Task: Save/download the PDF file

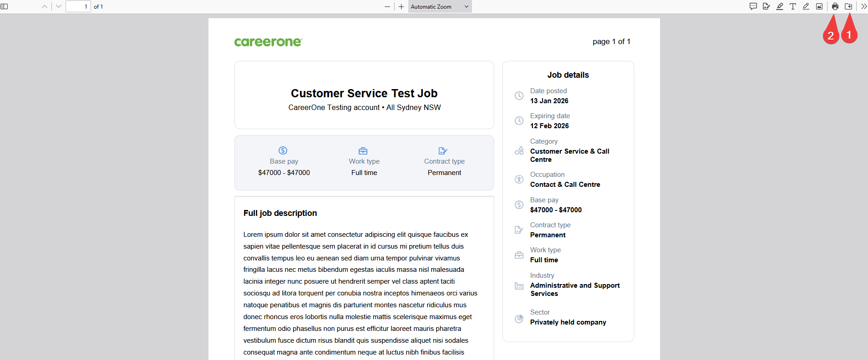Action: pos(848,6)
